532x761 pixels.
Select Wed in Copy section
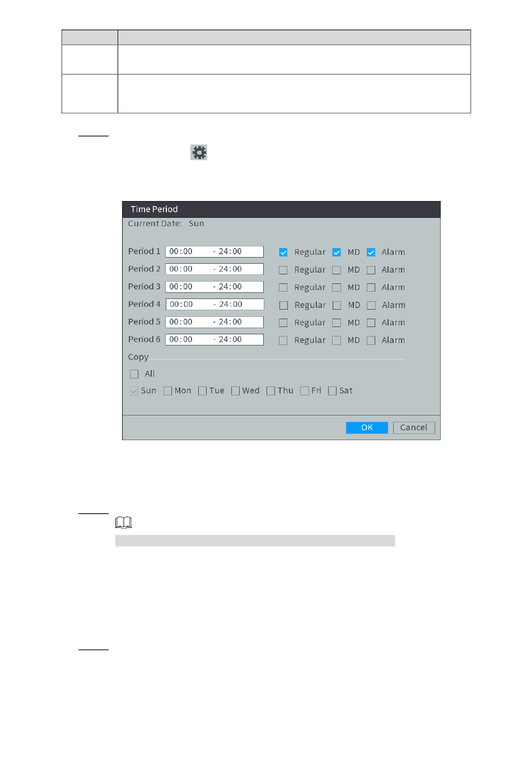point(235,391)
